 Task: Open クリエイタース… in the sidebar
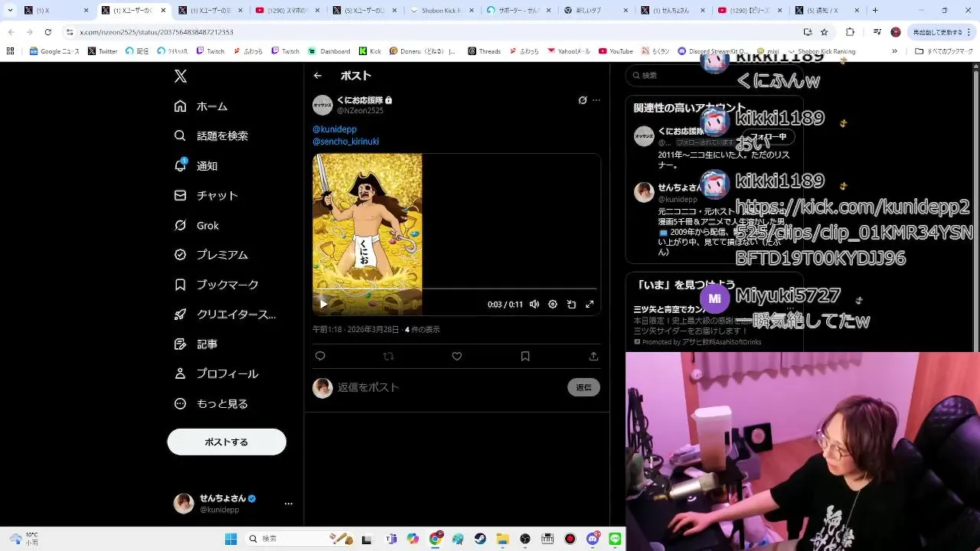224,315
